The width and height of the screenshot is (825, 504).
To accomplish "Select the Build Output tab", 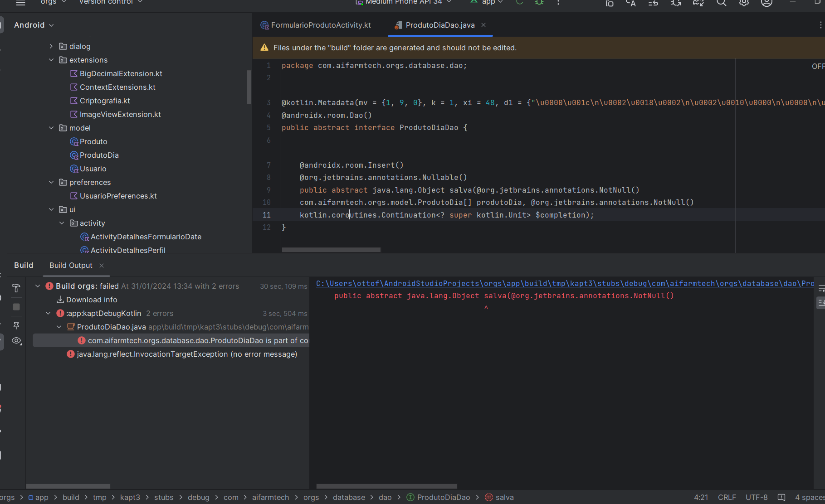I will coord(71,265).
